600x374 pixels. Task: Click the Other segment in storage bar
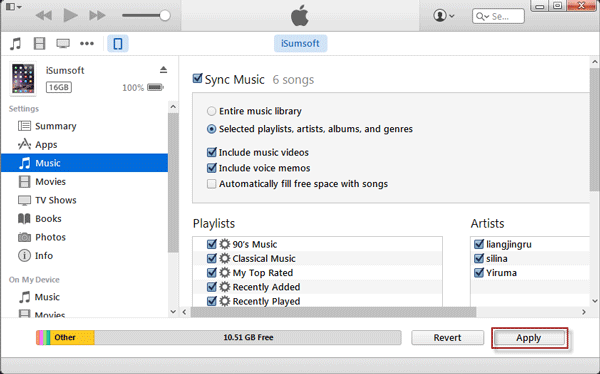[72, 337]
